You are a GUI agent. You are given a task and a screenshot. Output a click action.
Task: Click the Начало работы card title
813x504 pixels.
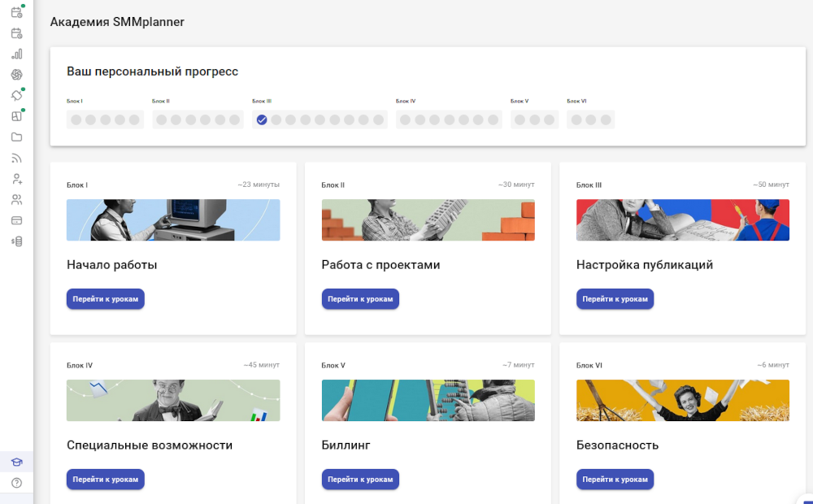tap(112, 265)
